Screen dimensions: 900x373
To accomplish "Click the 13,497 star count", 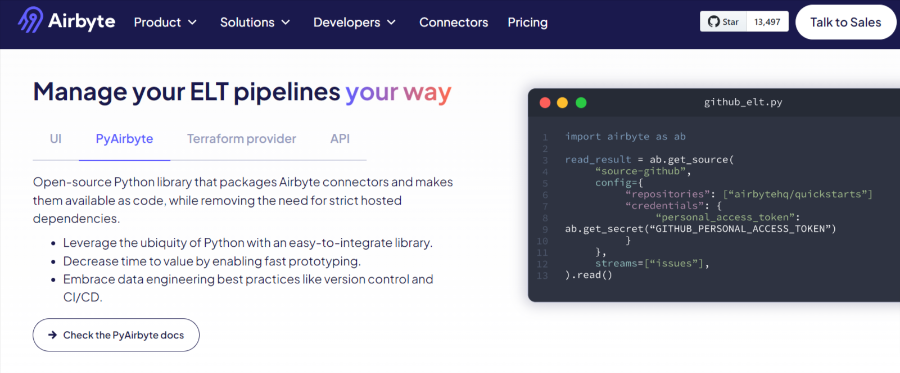I will pos(767,22).
